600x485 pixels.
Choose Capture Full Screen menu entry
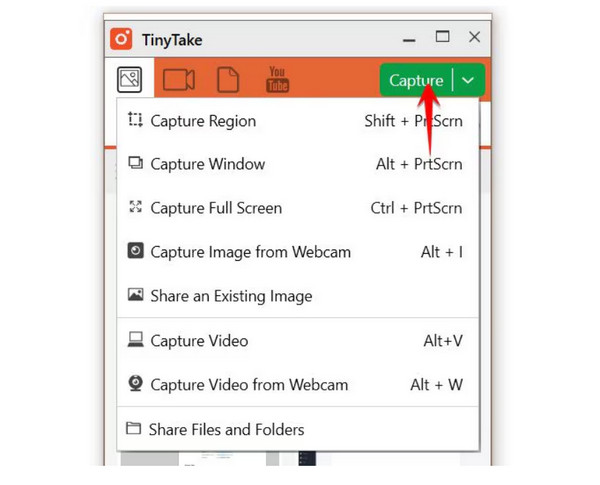298,208
